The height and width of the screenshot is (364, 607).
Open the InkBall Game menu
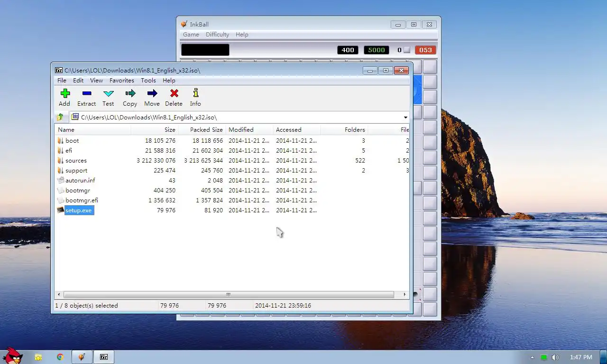tap(191, 35)
